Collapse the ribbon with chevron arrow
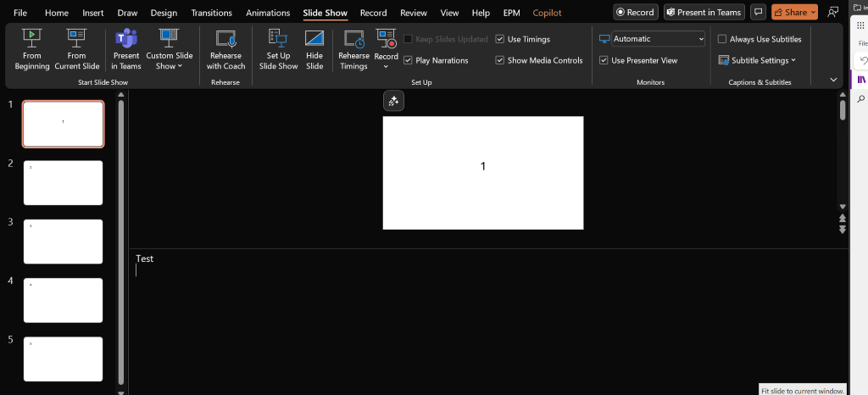Image resolution: width=868 pixels, height=395 pixels. click(834, 80)
